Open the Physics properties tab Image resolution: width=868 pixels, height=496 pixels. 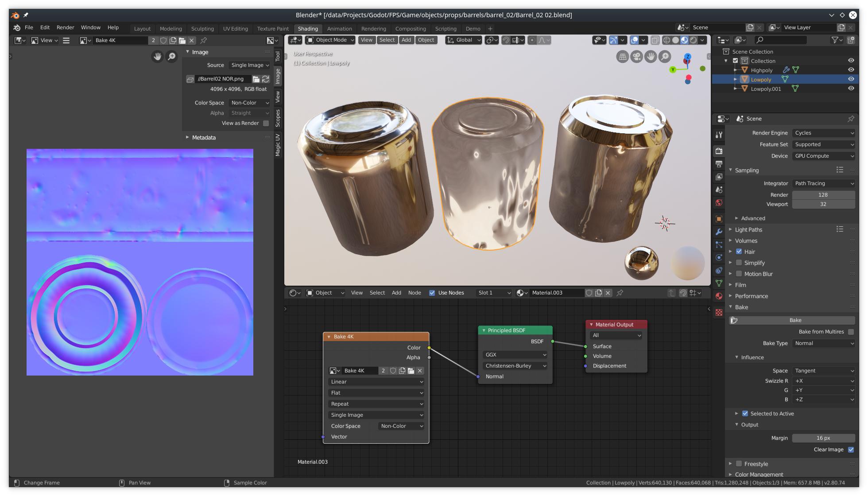tap(719, 257)
